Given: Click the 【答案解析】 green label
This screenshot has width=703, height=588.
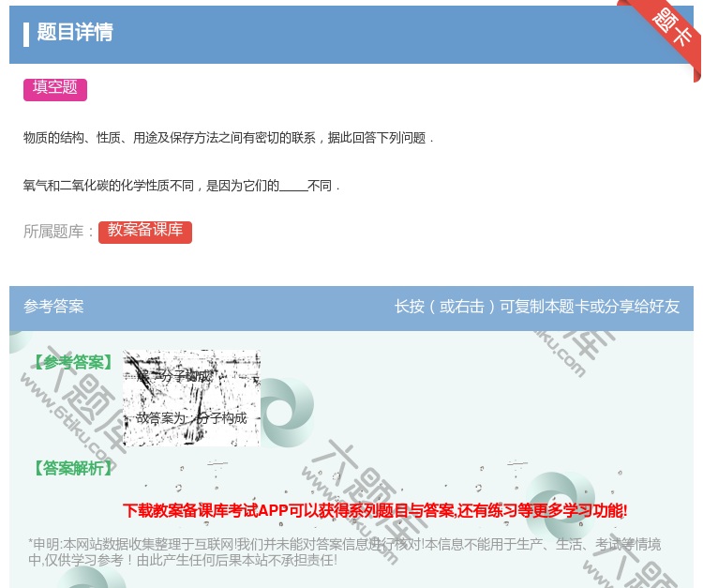Looking at the screenshot, I should 73,468.
